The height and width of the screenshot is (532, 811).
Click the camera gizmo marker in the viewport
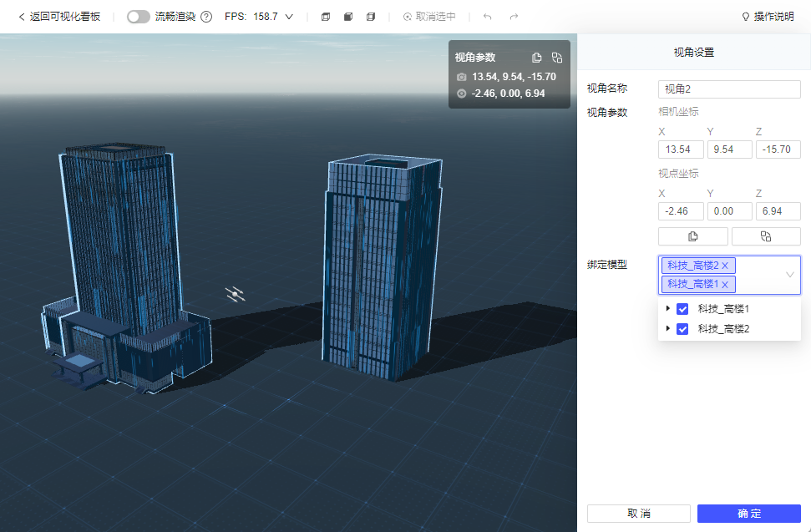click(236, 294)
